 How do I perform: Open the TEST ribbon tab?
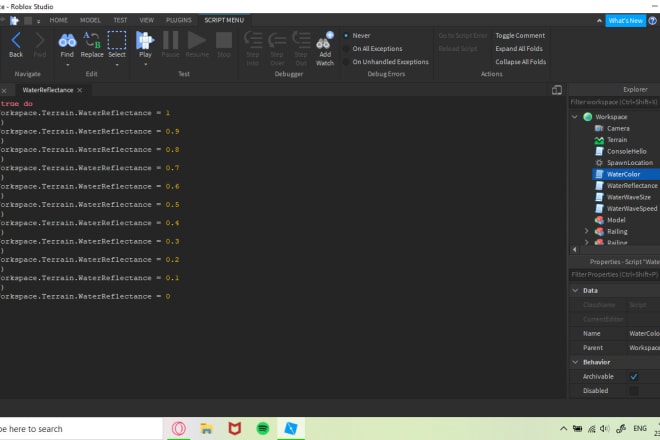tap(120, 20)
